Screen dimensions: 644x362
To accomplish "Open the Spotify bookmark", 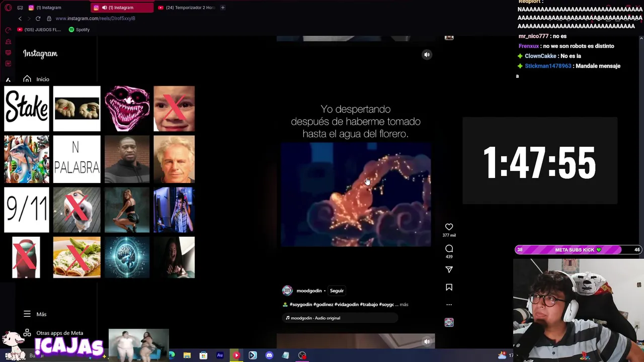I will 79,30.
